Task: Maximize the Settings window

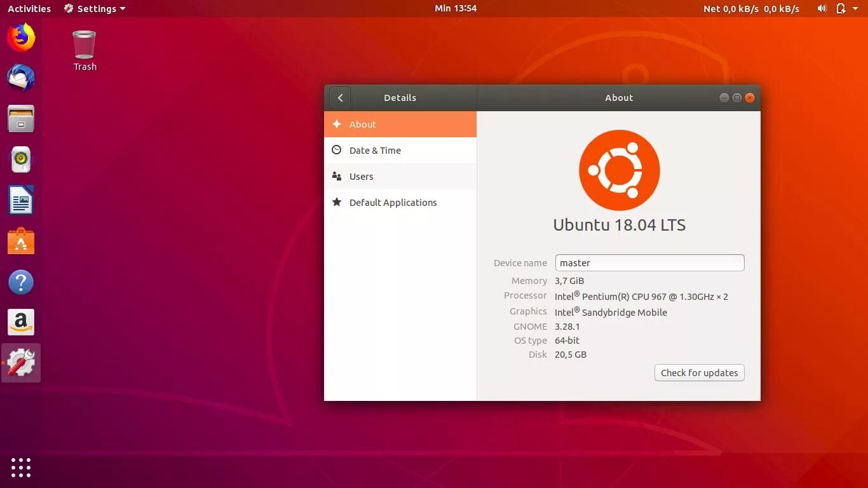Action: point(737,98)
